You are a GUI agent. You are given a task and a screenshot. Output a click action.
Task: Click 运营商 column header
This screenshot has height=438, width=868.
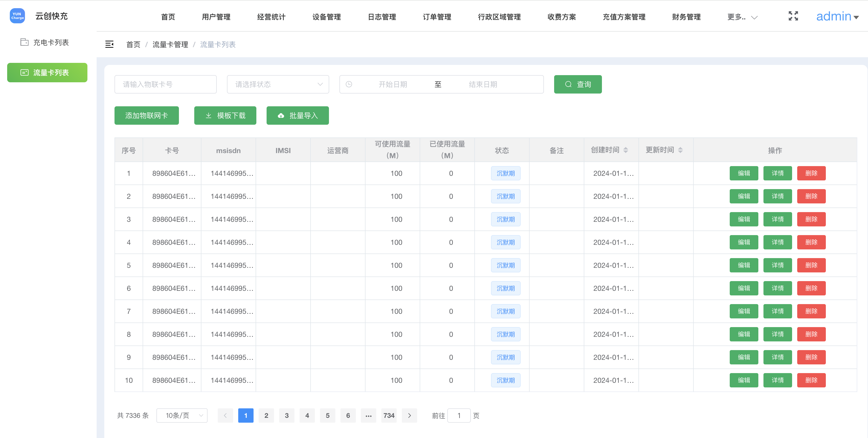coord(338,150)
